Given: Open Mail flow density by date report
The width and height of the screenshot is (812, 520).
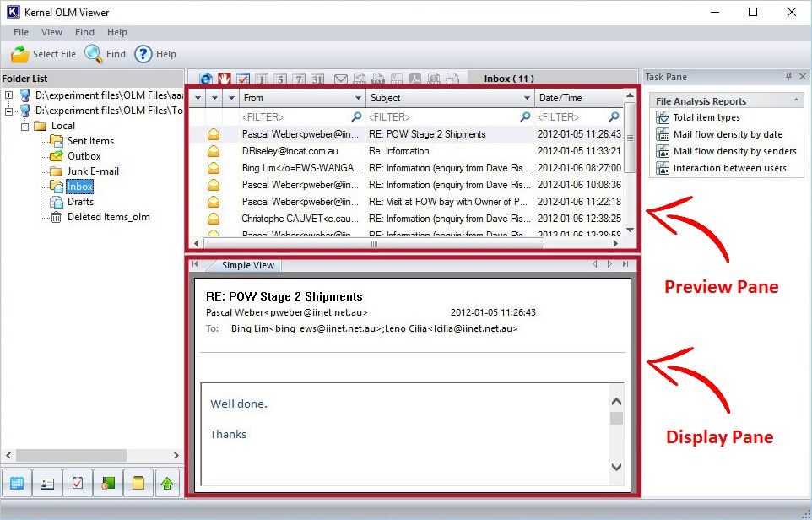Looking at the screenshot, I should coord(728,135).
